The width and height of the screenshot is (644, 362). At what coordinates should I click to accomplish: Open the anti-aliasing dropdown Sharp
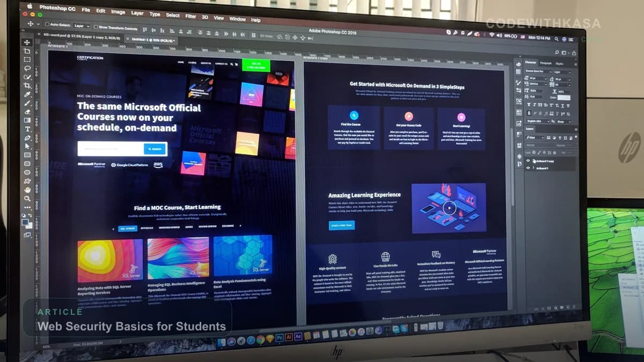[563, 121]
